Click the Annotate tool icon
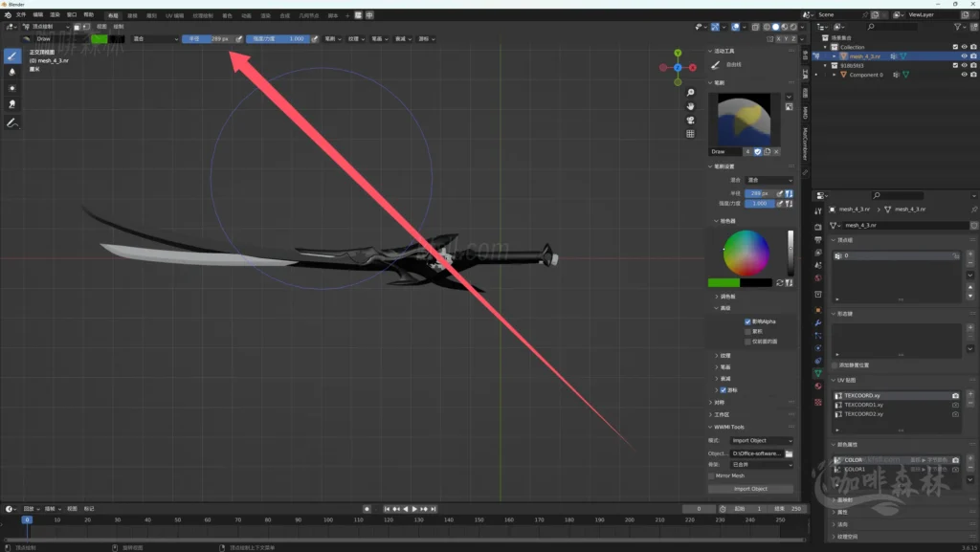 12,123
